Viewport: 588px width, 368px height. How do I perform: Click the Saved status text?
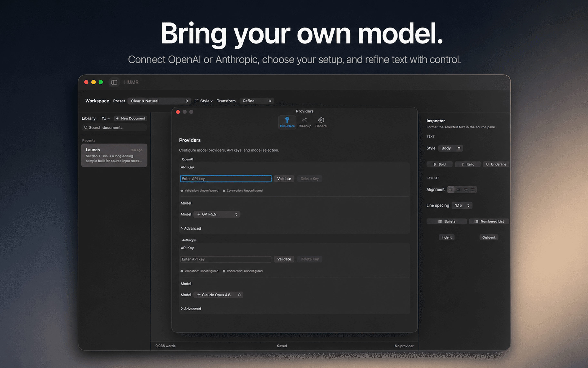click(282, 346)
